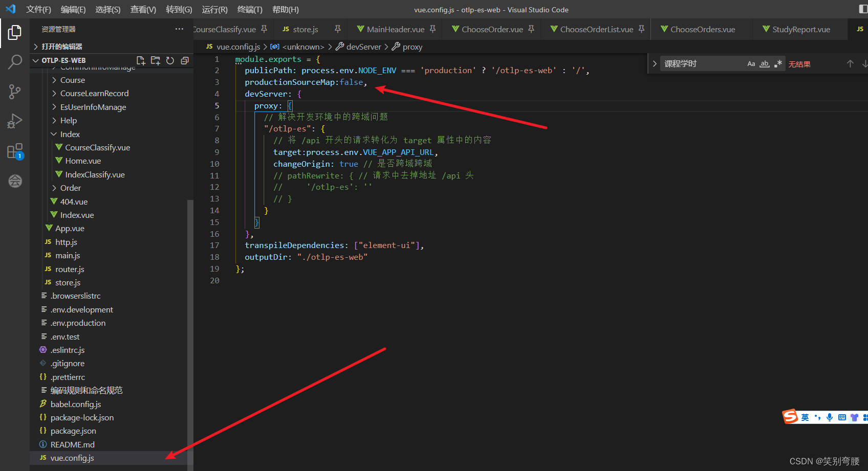This screenshot has width=868, height=471.
Task: Switch Sogou input language 英 indicator
Action: (x=805, y=417)
